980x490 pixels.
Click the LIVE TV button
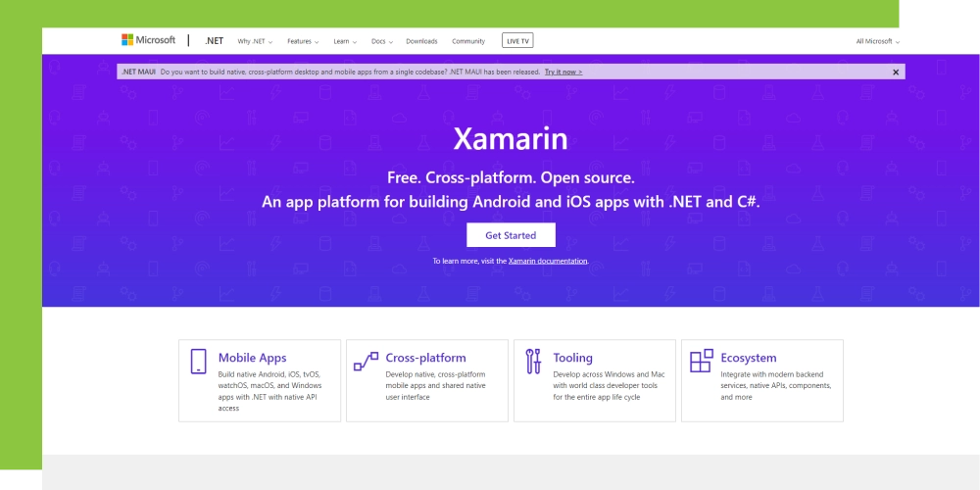[517, 41]
